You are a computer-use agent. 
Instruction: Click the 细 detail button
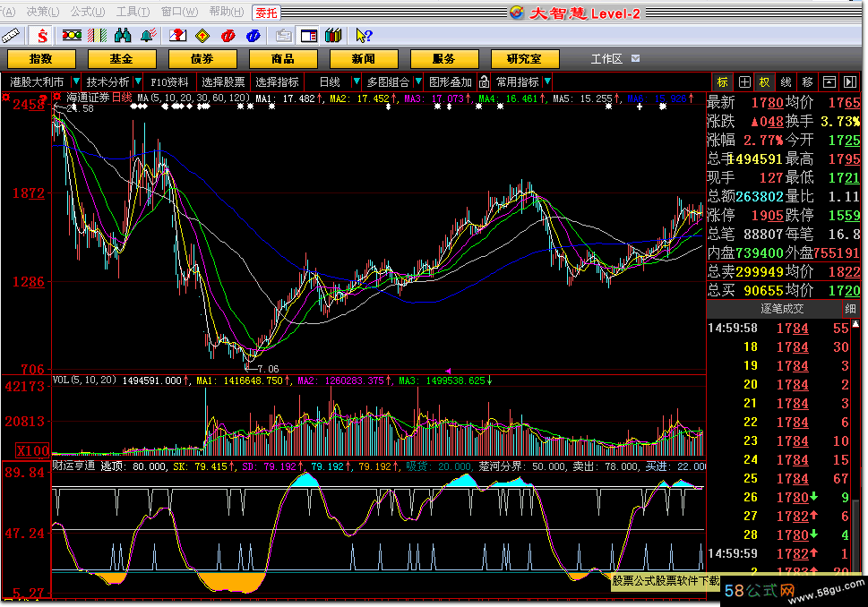point(850,309)
